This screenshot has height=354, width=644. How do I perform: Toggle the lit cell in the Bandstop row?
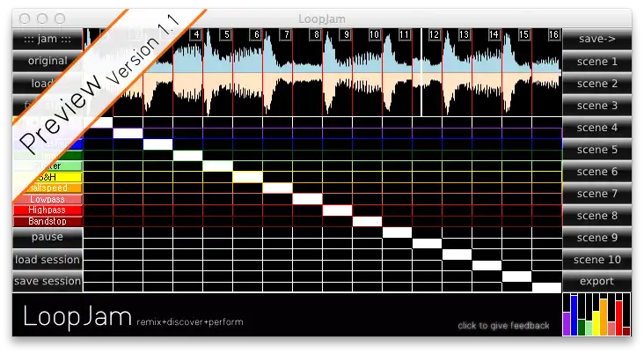tap(367, 221)
